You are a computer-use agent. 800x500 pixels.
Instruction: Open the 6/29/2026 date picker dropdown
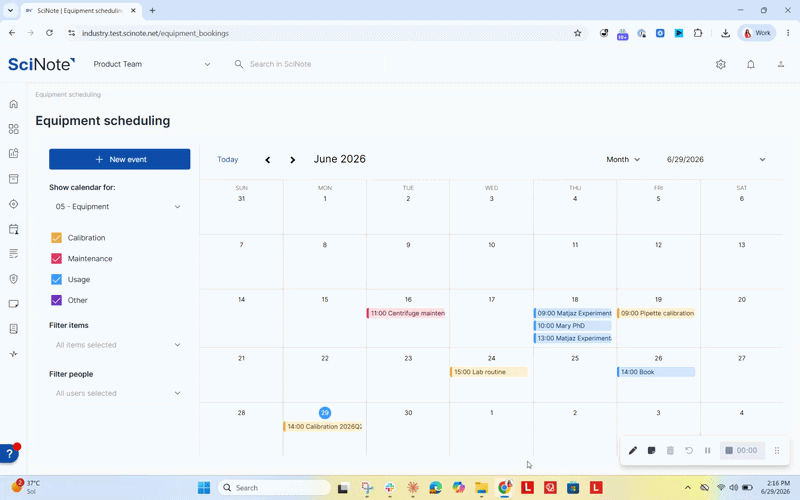pos(716,160)
